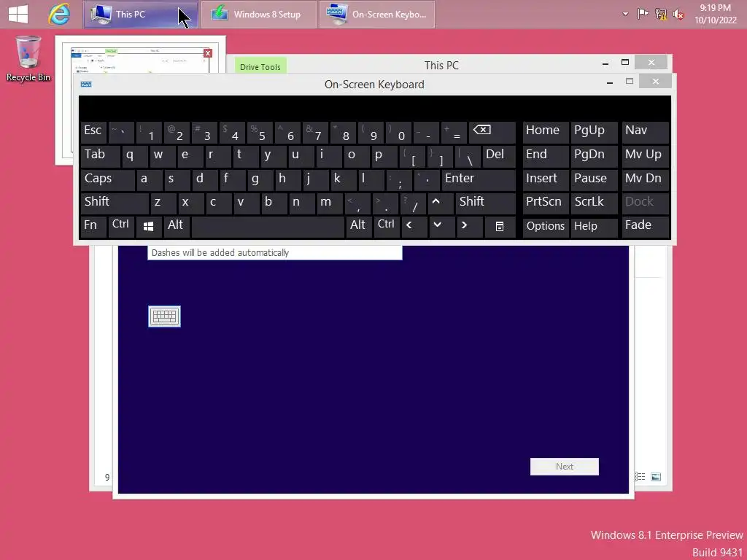
Task: Tap the right arrow key
Action: (470, 227)
